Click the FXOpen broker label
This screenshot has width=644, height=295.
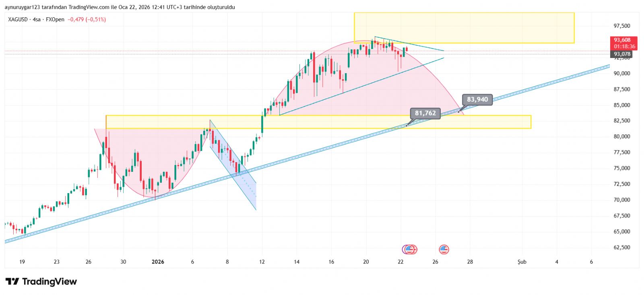coord(55,19)
